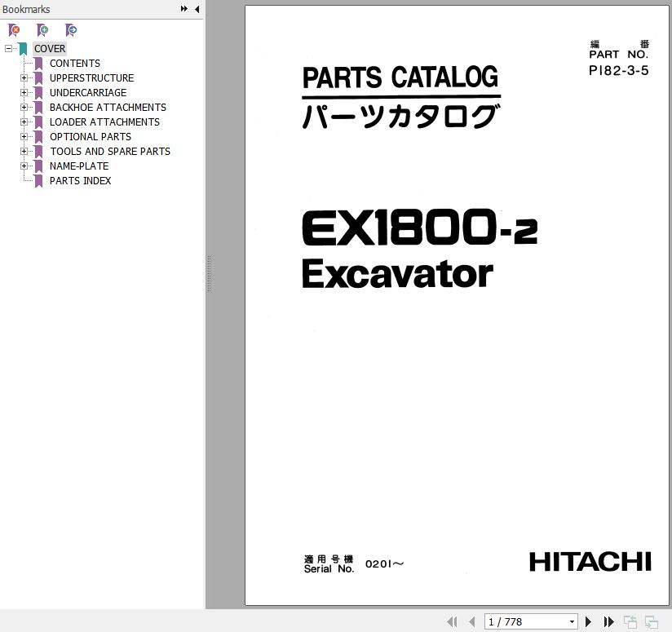Expand the bookmarks panel with the double-arrow icon
This screenshot has width=672, height=632.
(x=183, y=9)
